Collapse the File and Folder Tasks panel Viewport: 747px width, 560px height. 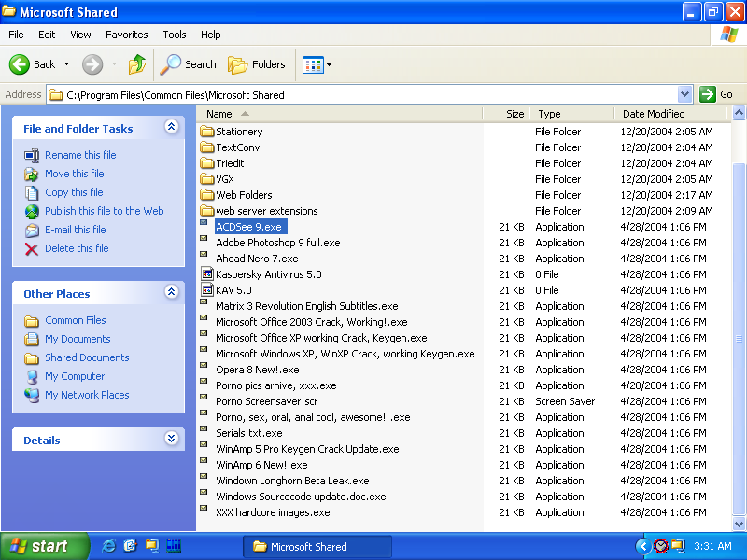click(x=172, y=127)
